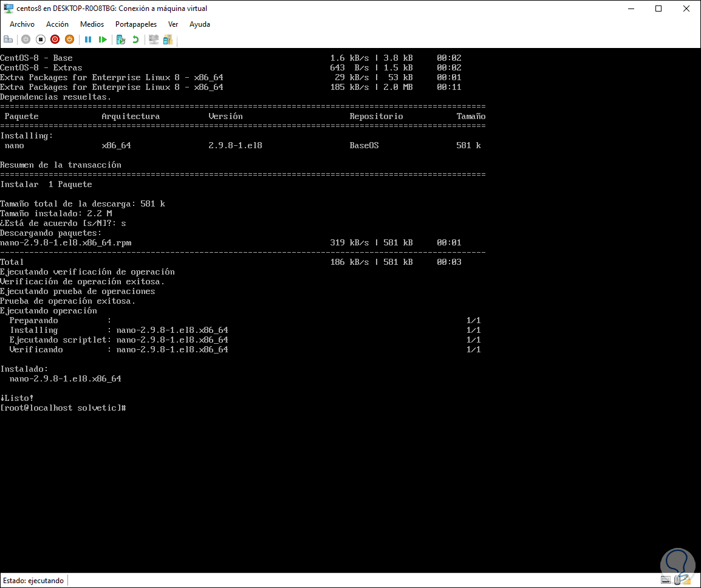This screenshot has height=588, width=701.
Task: Click the green Reset play icon
Action: [x=103, y=39]
